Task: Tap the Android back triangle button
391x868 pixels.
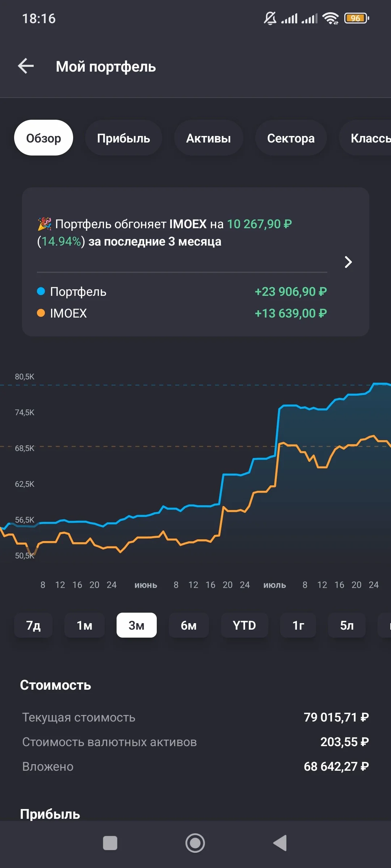Action: 280,843
